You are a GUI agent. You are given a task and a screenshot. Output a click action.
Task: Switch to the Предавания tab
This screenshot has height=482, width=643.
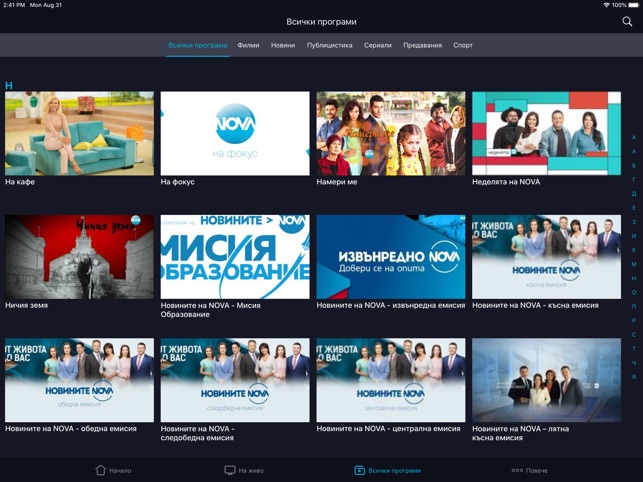tap(422, 45)
